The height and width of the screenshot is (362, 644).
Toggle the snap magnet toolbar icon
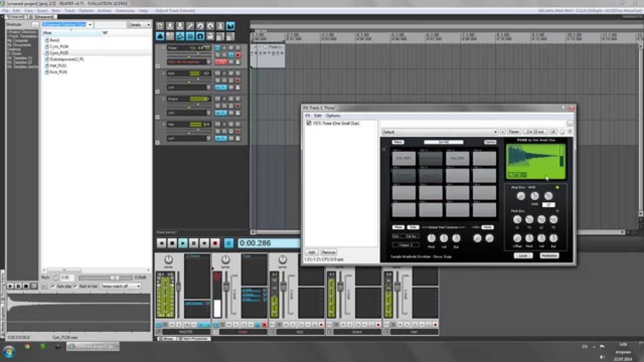pos(200,36)
